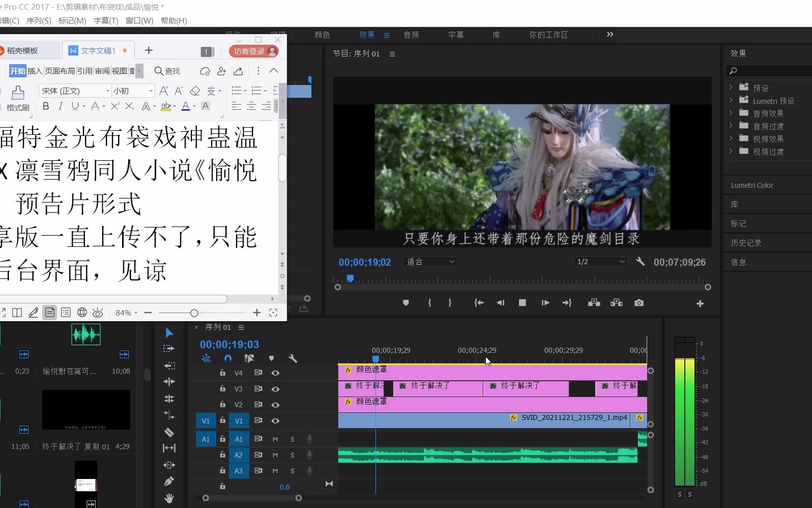The height and width of the screenshot is (508, 812).
Task: Open the 小初 font size dropdown
Action: 151,91
